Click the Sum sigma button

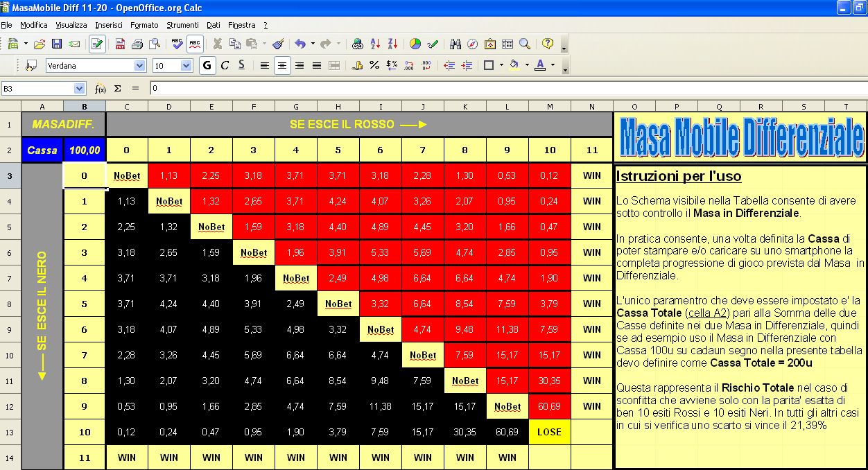pyautogui.click(x=118, y=88)
